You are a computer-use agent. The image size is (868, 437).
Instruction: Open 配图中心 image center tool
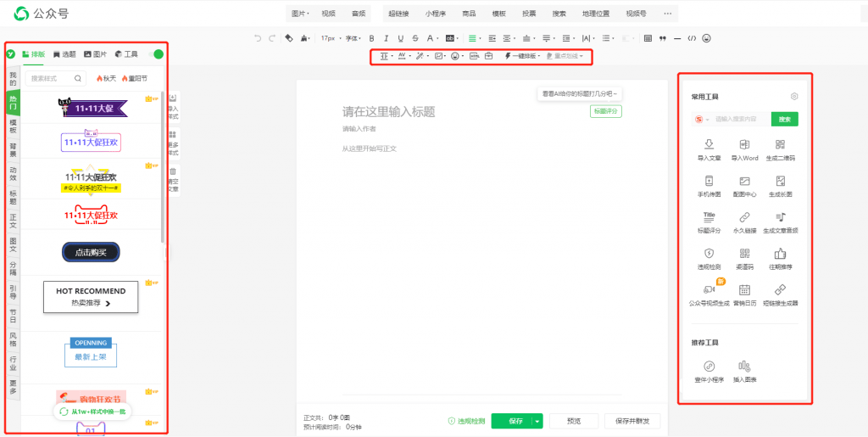click(744, 186)
